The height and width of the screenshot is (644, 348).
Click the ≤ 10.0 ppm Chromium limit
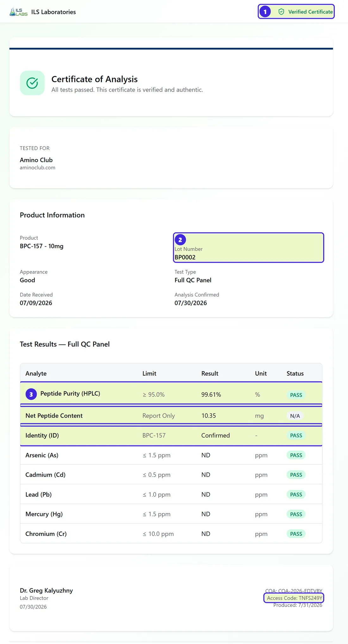158,534
